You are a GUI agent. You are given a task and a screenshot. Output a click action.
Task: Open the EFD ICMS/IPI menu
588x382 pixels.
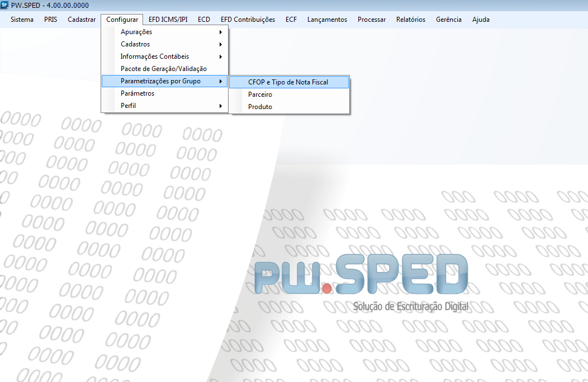(x=168, y=20)
